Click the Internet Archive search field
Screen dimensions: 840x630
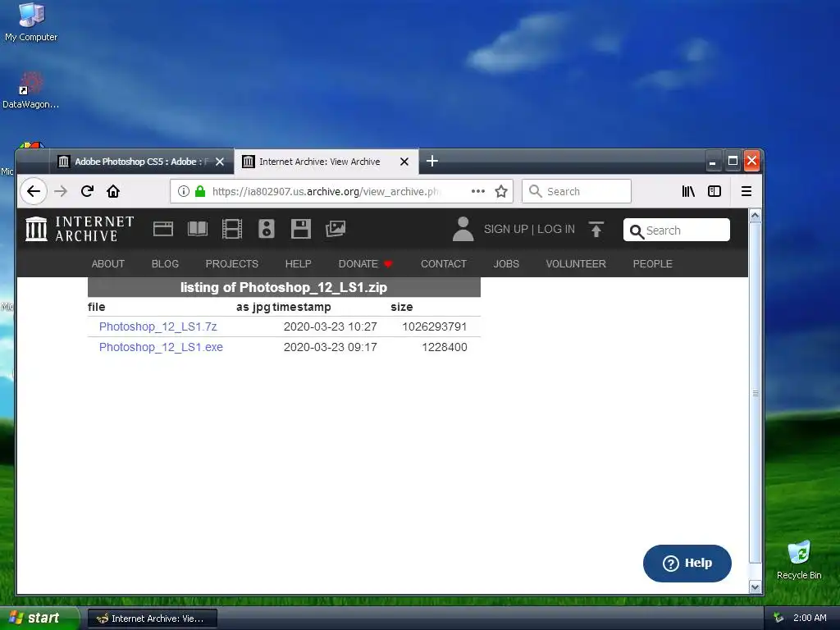pyautogui.click(x=676, y=230)
